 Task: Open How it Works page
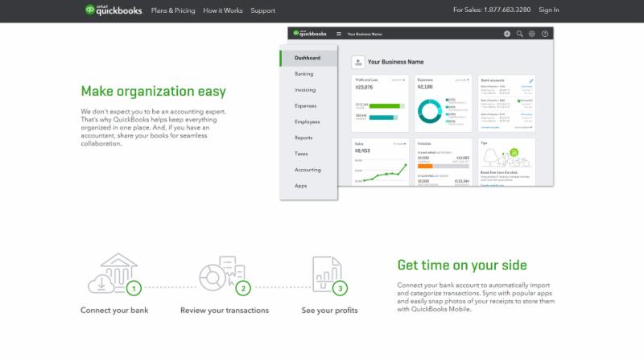click(x=223, y=10)
